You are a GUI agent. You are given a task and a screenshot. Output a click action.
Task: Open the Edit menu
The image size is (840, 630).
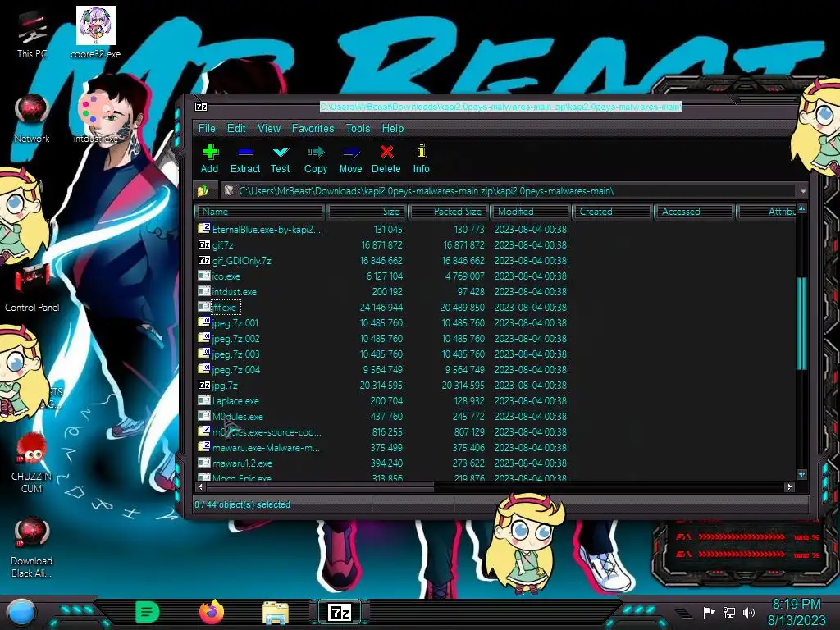click(x=236, y=129)
